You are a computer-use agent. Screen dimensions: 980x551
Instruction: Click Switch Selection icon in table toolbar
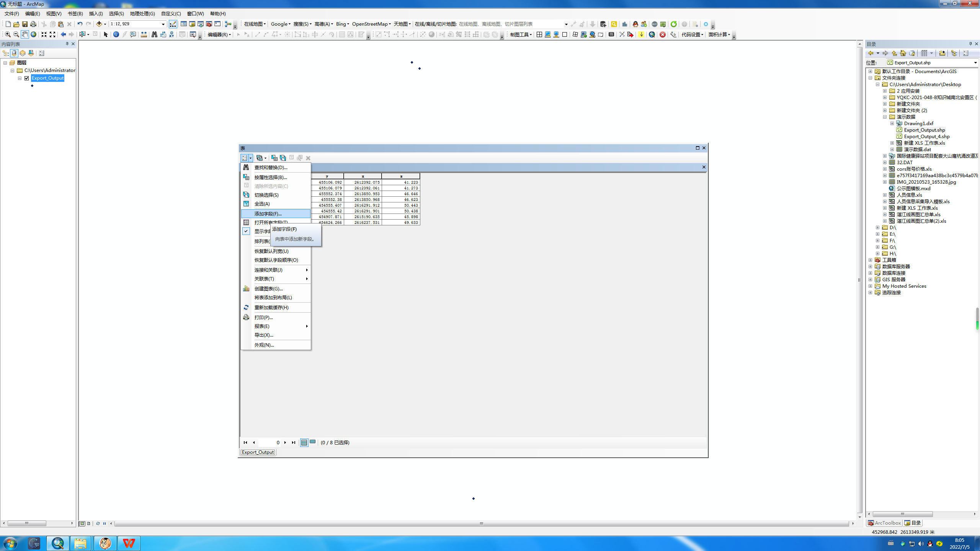click(x=283, y=158)
